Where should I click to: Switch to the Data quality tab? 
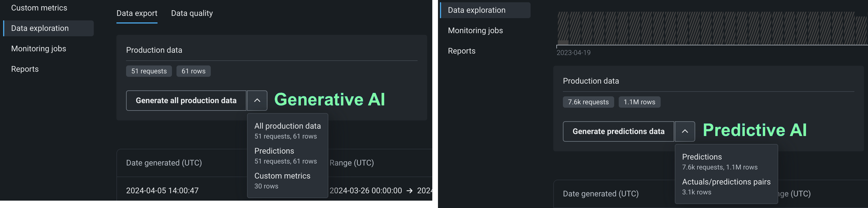tap(192, 14)
